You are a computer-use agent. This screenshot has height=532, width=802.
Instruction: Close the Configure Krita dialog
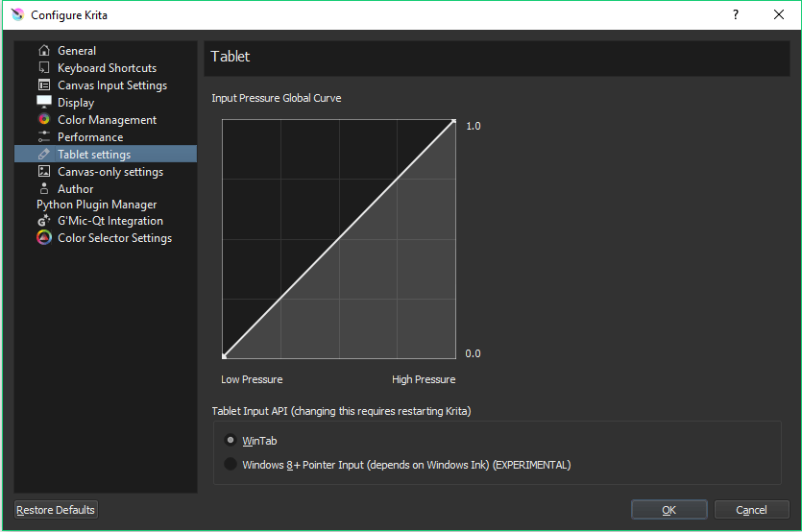tap(779, 14)
